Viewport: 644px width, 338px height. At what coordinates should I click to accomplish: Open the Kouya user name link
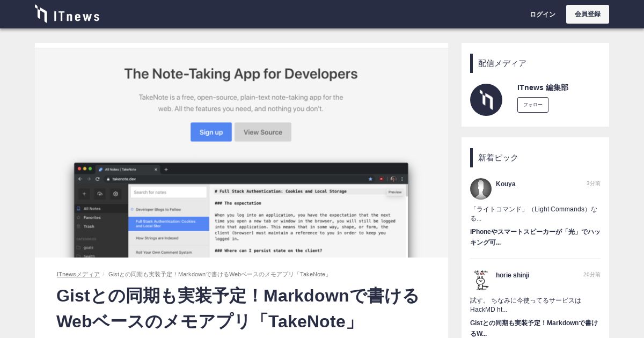point(506,183)
